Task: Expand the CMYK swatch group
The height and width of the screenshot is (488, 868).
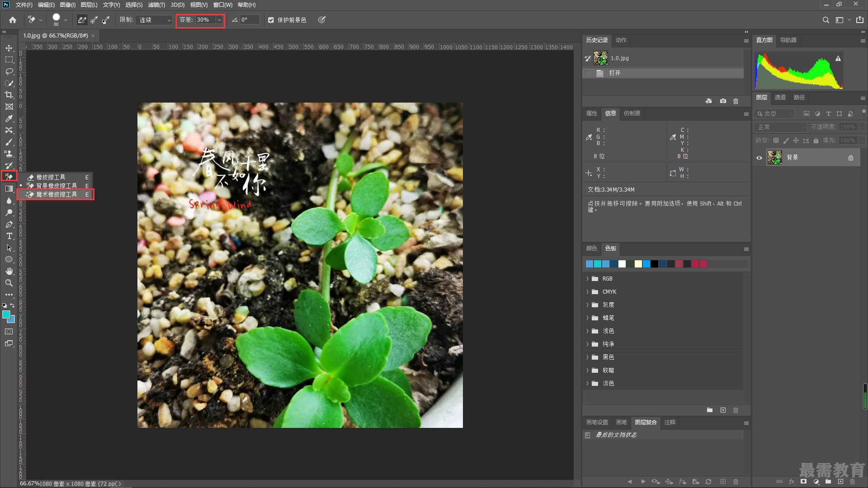Action: [x=587, y=292]
